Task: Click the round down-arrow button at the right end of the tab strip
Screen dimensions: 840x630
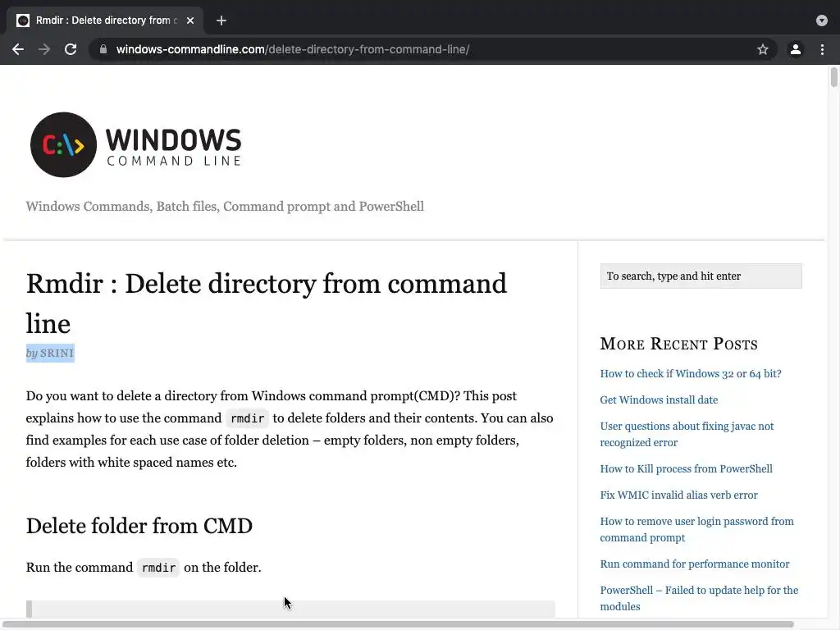Action: (x=822, y=21)
